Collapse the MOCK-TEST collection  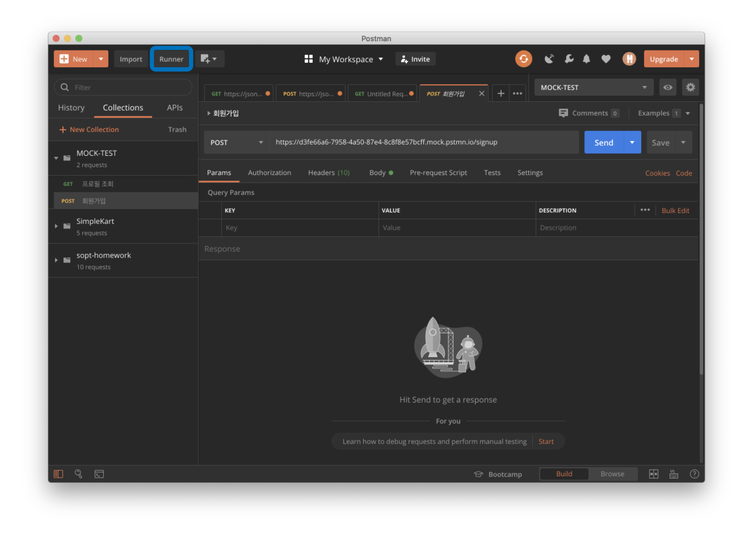[56, 158]
